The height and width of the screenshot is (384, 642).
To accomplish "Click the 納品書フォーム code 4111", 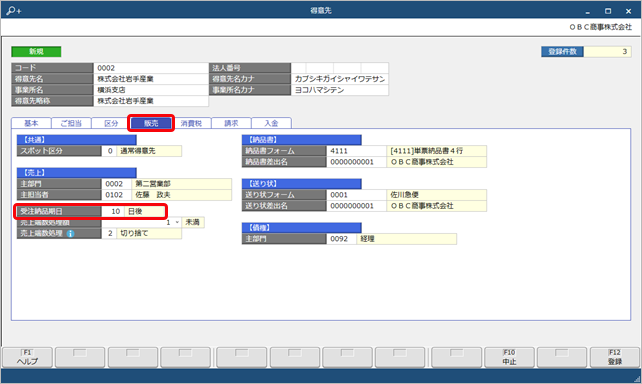I will pyautogui.click(x=356, y=151).
